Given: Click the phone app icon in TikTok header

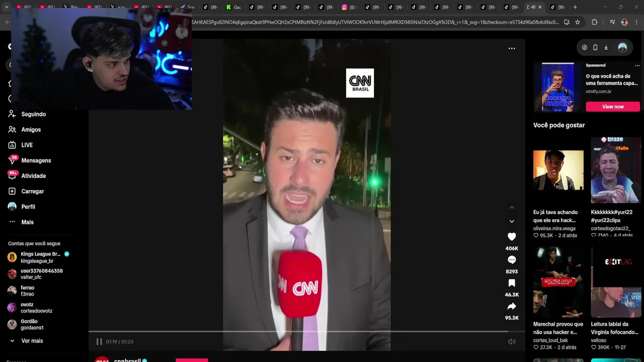Looking at the screenshot, I should [595, 47].
